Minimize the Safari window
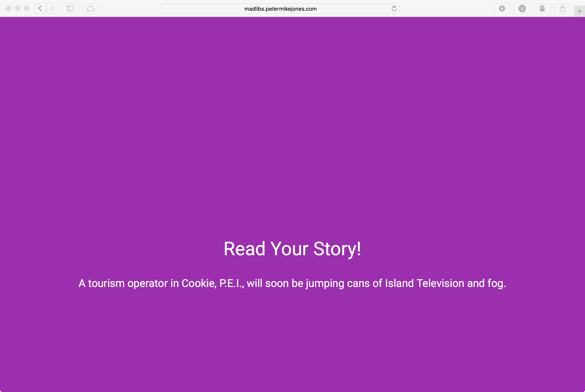Viewport: 585px width, 392px height. (17, 8)
